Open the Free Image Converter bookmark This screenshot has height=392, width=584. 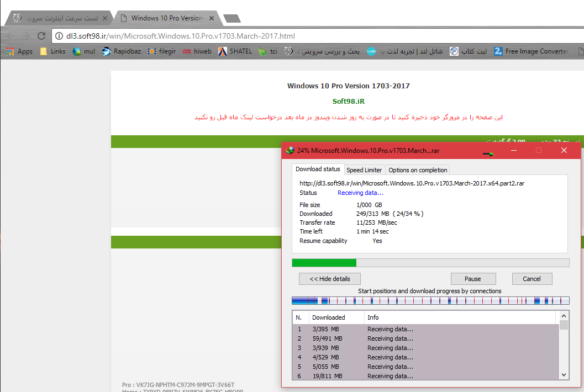pos(531,51)
